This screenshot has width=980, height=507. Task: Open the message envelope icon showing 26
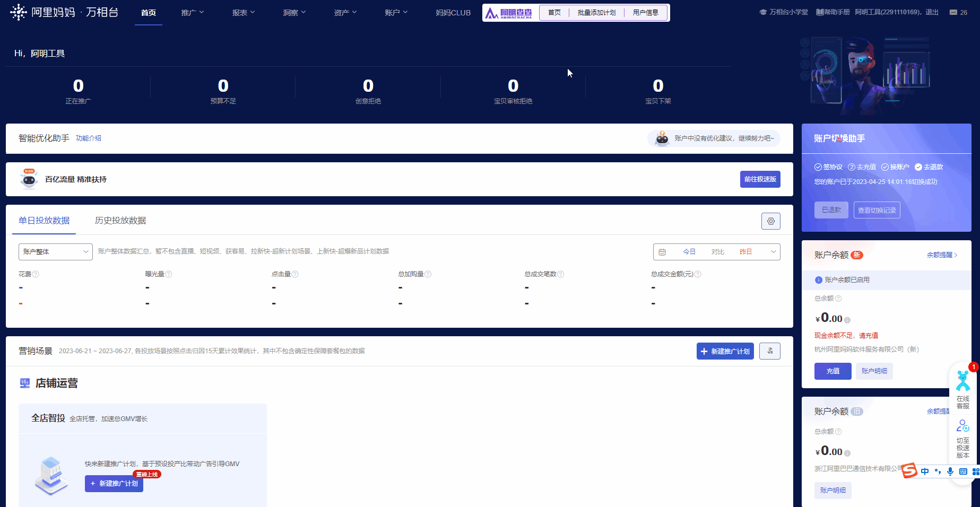tap(953, 12)
